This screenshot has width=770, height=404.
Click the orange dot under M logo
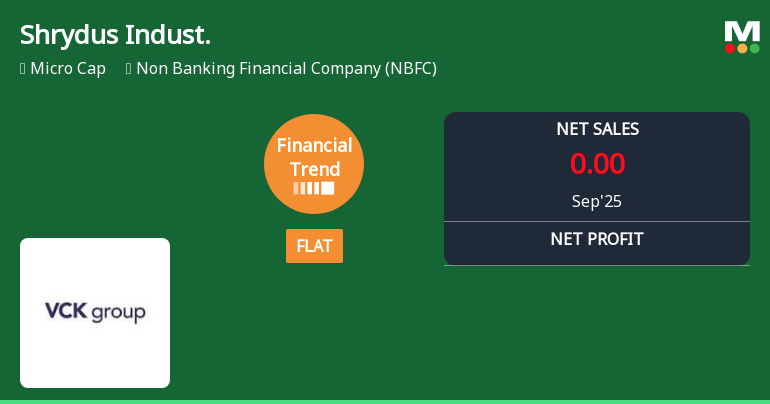pyautogui.click(x=742, y=48)
